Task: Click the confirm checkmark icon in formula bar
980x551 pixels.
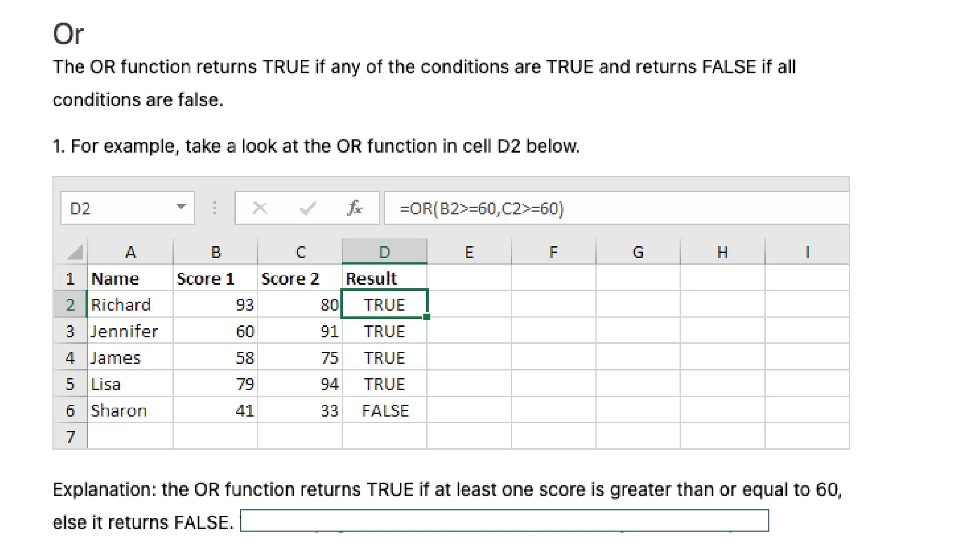Action: [307, 208]
